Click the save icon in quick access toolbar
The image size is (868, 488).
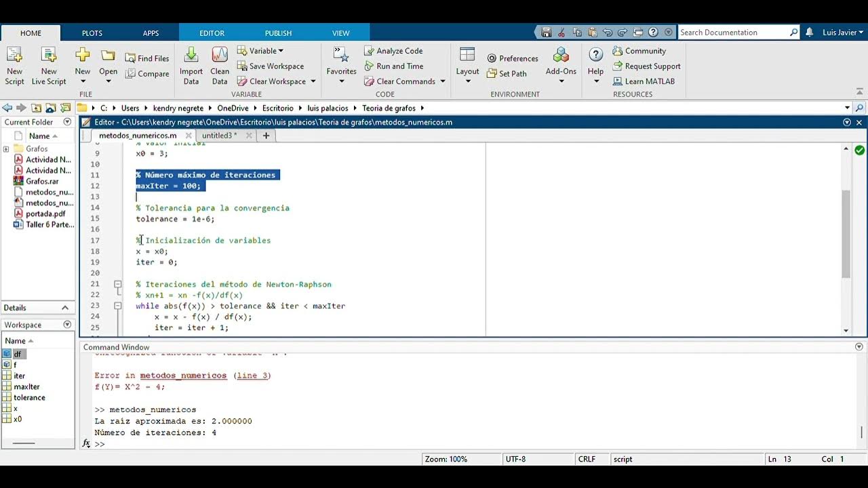547,32
